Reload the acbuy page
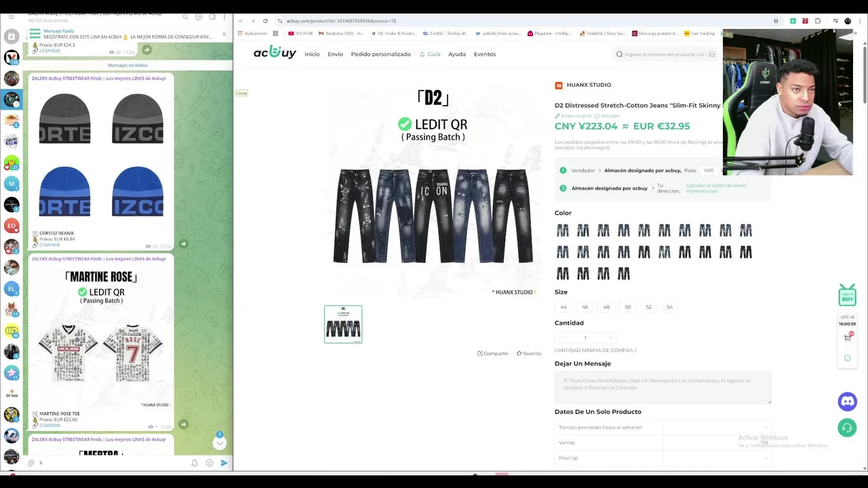Screen dimensions: 868x488 (x=265, y=21)
